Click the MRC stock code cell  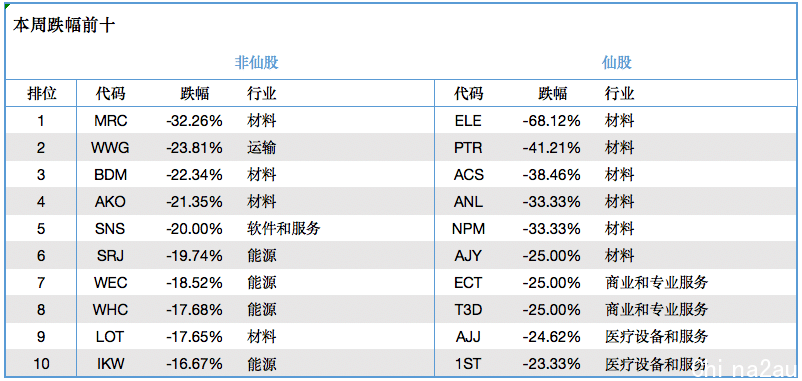click(110, 121)
